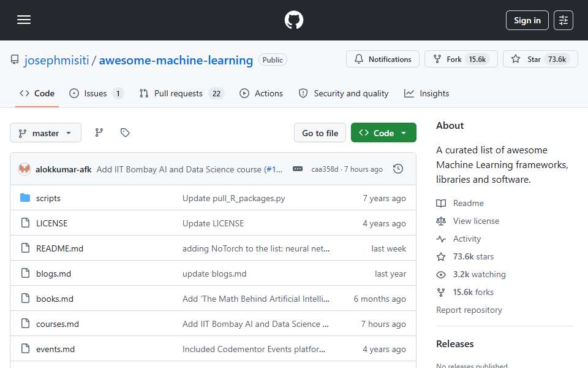Image resolution: width=588 pixels, height=368 pixels.
Task: Open the Insights tab
Action: 427,93
